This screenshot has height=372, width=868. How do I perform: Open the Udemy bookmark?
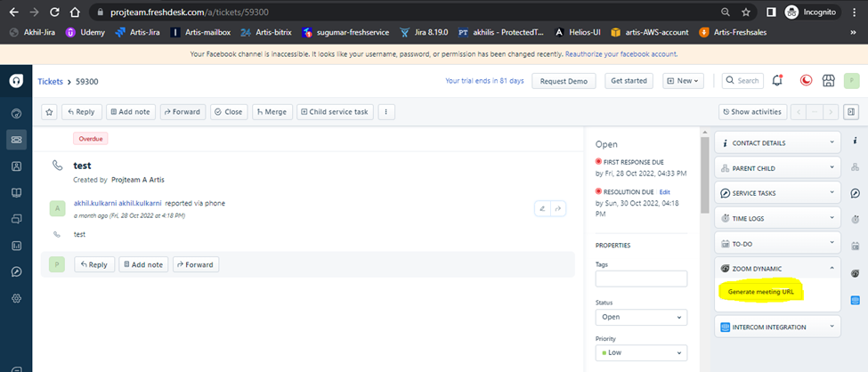tap(85, 32)
